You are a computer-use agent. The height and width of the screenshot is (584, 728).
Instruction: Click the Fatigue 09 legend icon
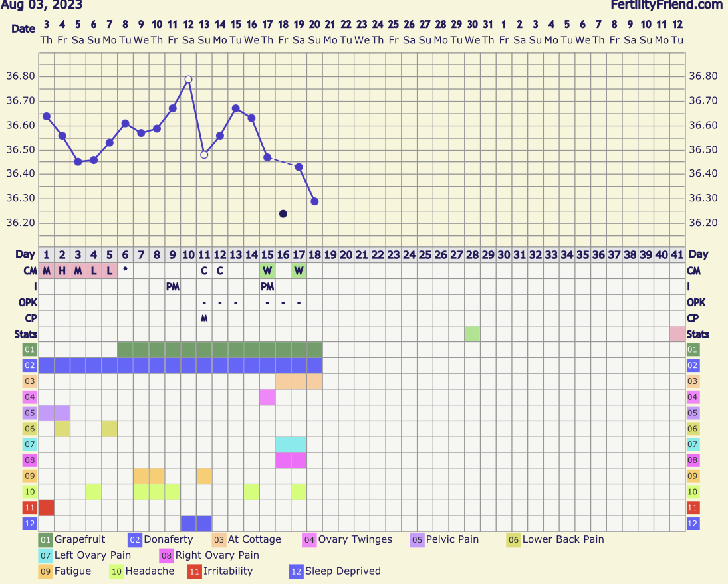coord(46,571)
